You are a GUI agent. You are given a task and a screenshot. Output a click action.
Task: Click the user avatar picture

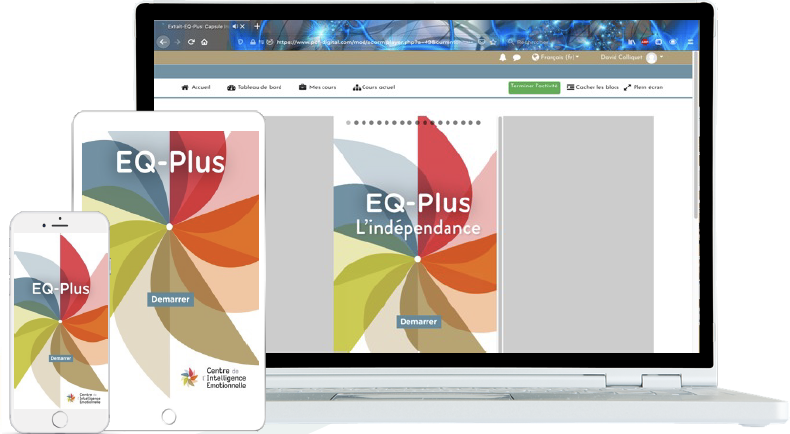tap(651, 57)
